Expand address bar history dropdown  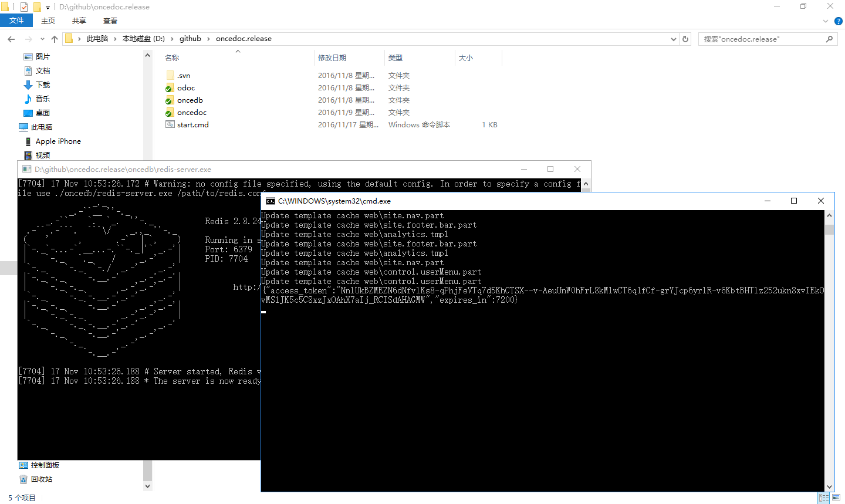(673, 39)
